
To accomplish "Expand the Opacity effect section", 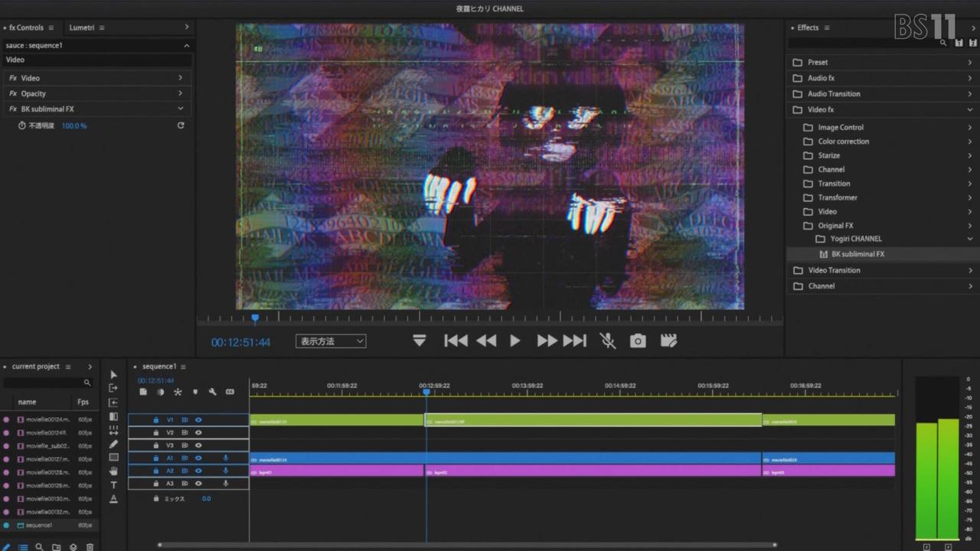I will pyautogui.click(x=181, y=93).
